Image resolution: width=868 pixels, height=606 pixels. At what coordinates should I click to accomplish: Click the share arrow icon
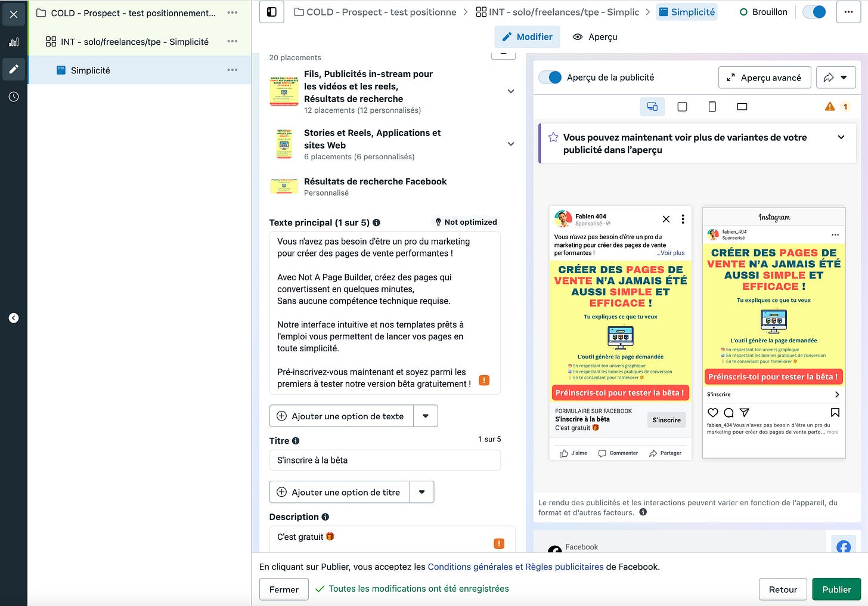pos(829,78)
